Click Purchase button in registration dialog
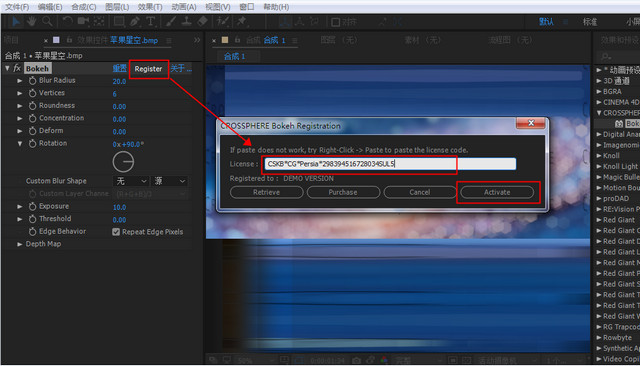640x366 pixels. click(x=343, y=192)
